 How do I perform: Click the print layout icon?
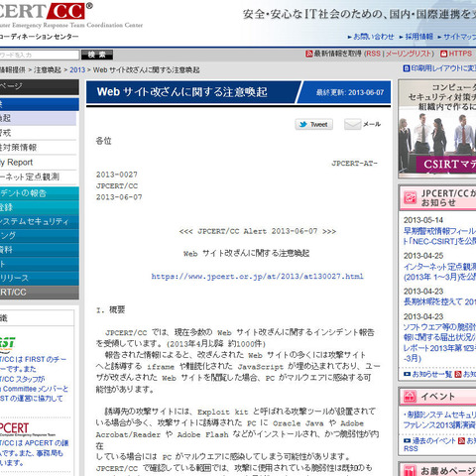coord(407,68)
